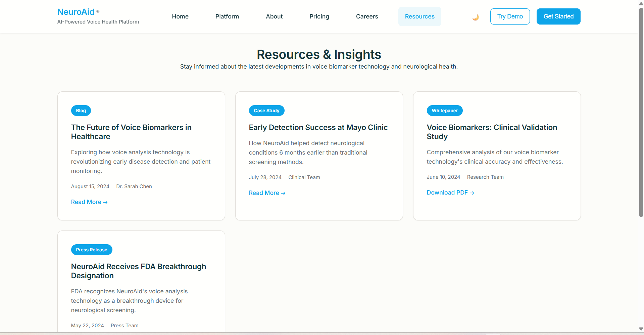Click the Case Study badge
The height and width of the screenshot is (335, 644).
(266, 111)
